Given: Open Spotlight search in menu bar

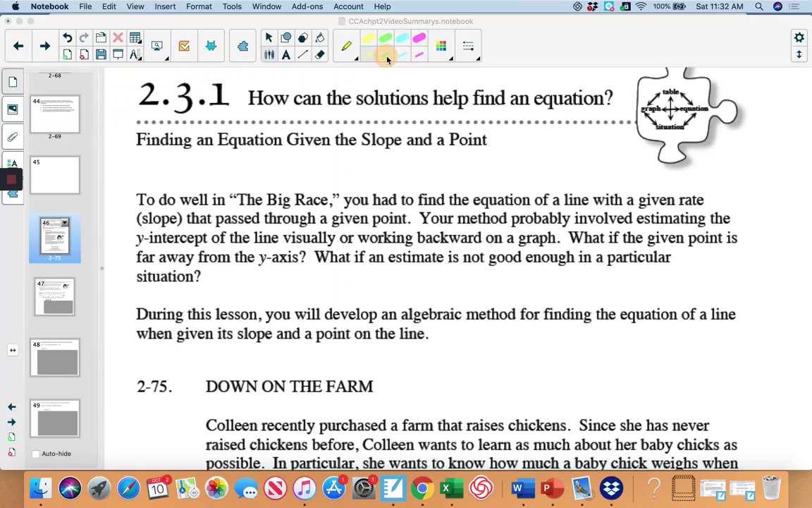Looking at the screenshot, I should click(758, 6).
